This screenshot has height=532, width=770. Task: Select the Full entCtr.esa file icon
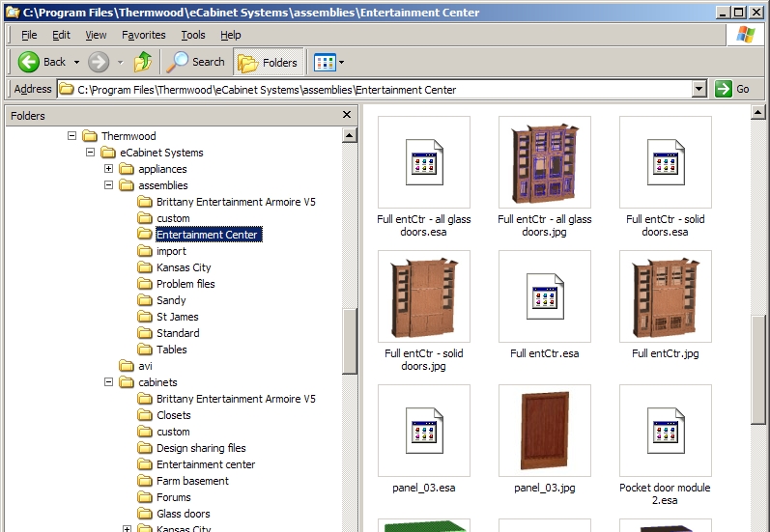(x=545, y=296)
